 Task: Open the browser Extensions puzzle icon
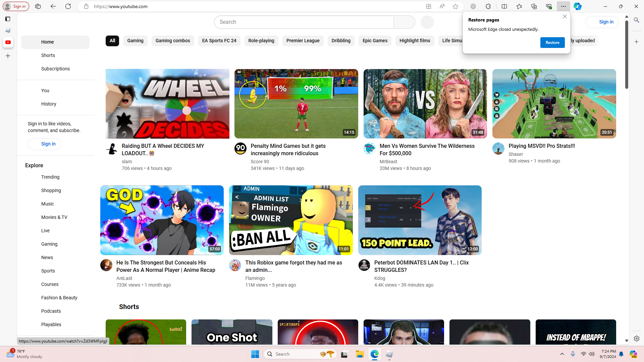(488, 6)
